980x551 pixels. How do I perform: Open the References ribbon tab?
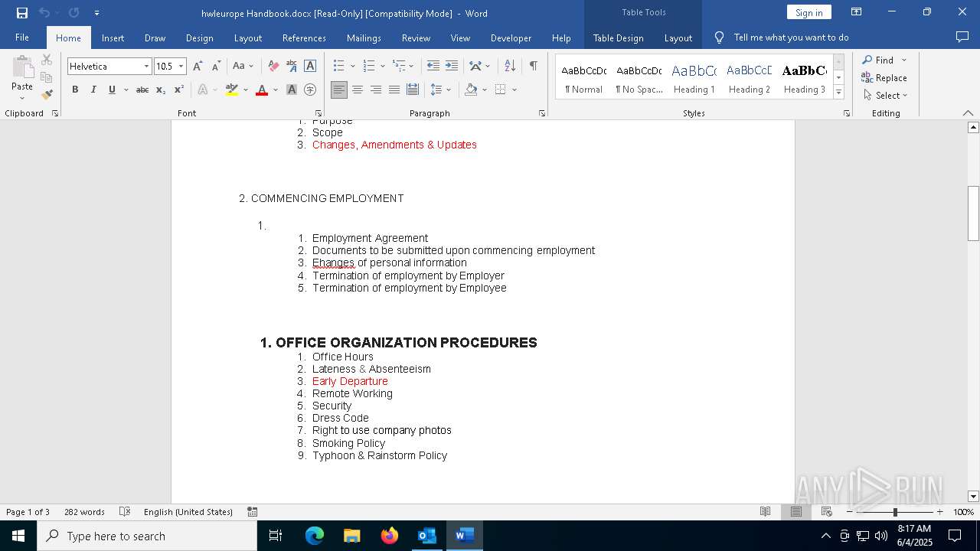(304, 37)
